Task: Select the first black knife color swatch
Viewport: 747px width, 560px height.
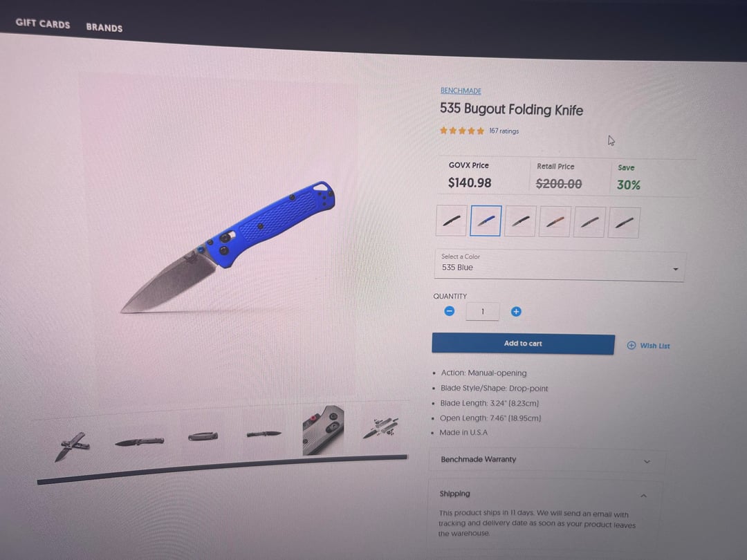Action: (x=451, y=220)
